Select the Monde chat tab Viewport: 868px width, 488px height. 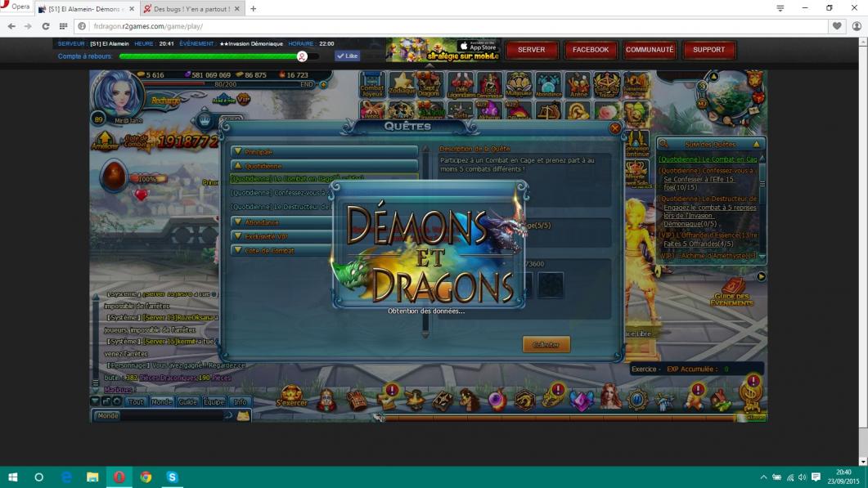point(161,402)
